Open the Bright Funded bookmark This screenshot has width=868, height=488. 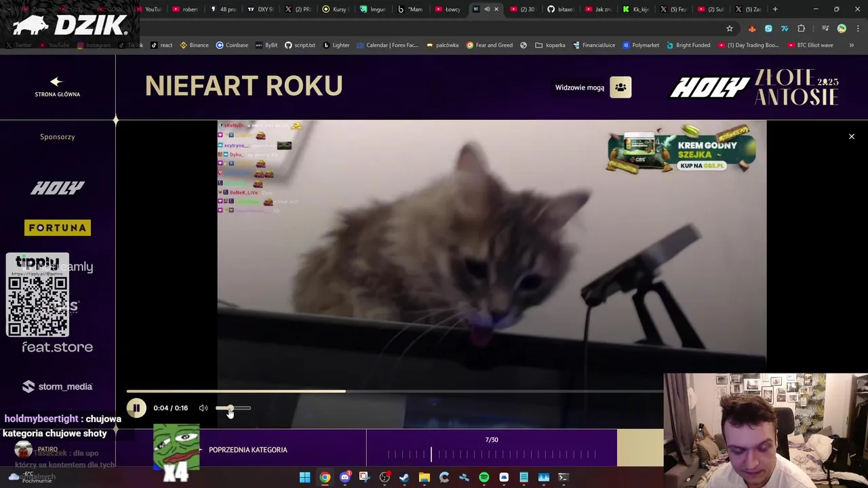688,45
